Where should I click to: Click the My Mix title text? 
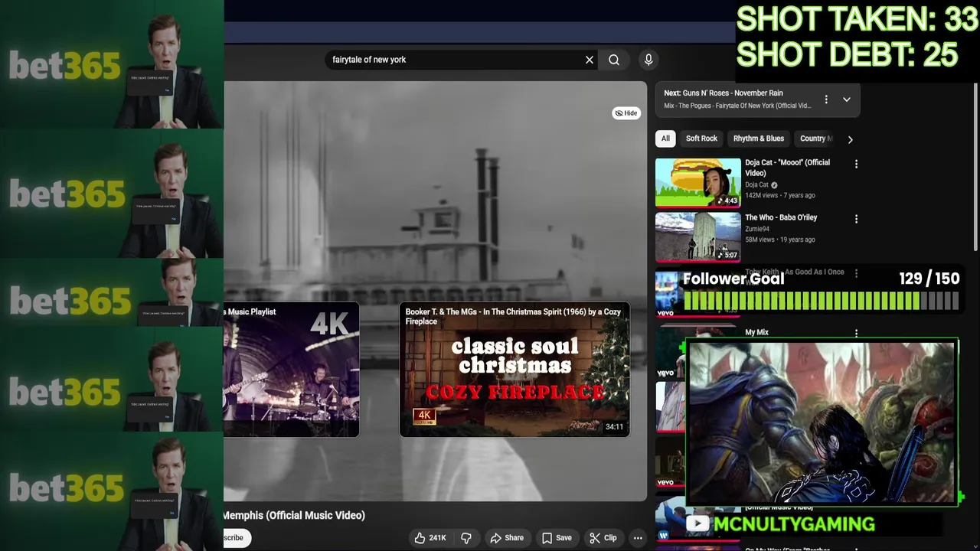[x=756, y=332]
